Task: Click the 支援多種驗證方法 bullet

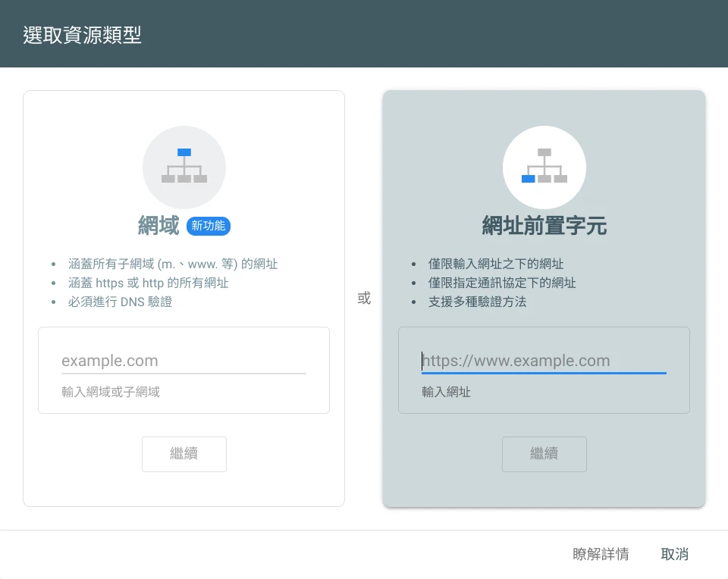Action: (477, 302)
